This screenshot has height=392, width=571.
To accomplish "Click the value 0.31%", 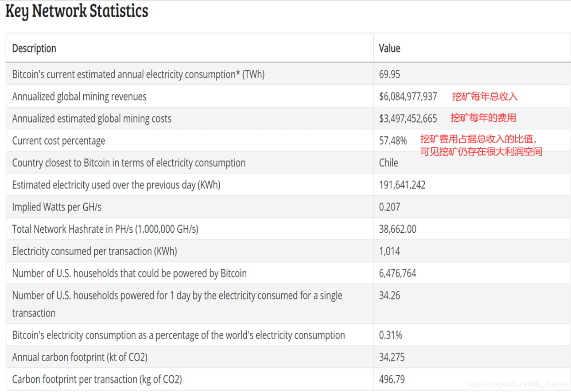I will [391, 335].
